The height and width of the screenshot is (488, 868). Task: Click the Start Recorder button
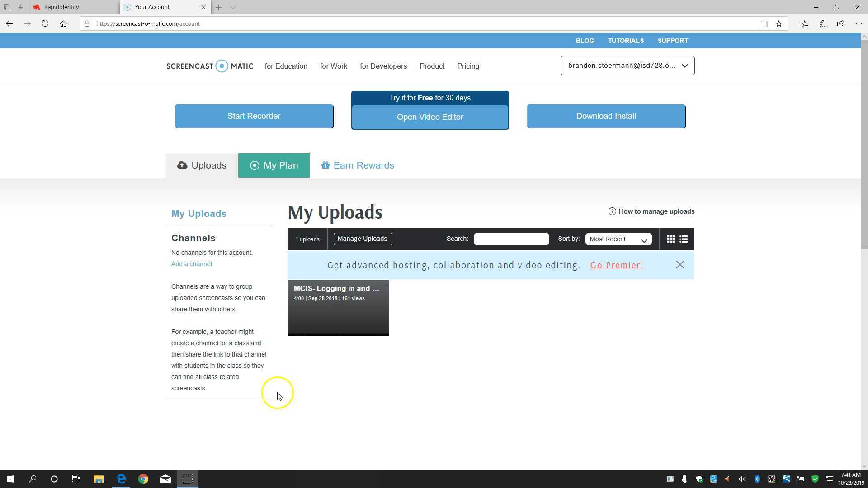point(254,116)
